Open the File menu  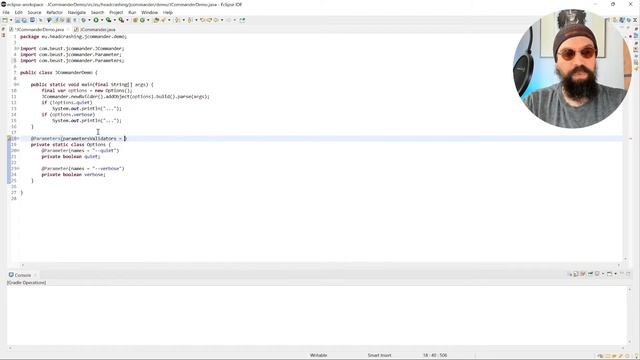click(x=6, y=12)
